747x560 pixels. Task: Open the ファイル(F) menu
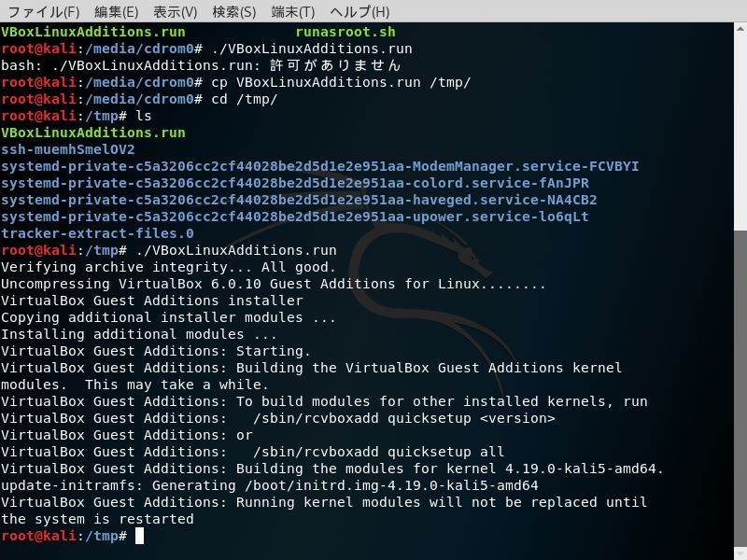point(44,11)
